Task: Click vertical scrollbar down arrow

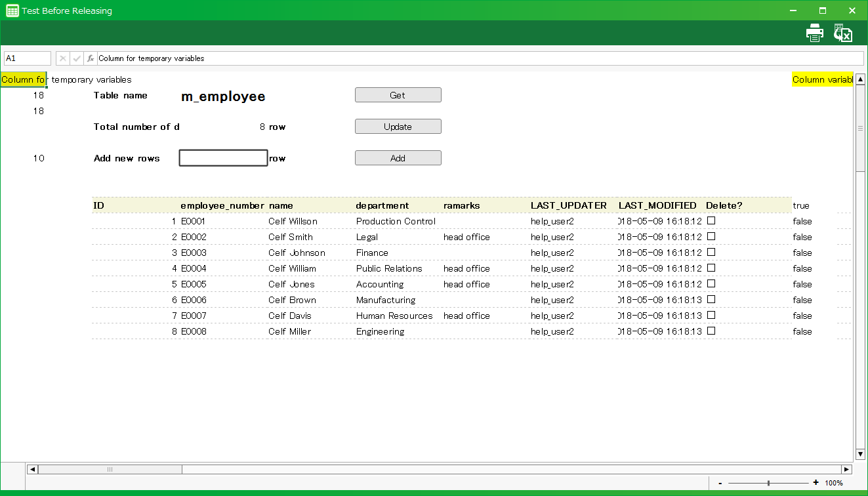Action: 860,454
